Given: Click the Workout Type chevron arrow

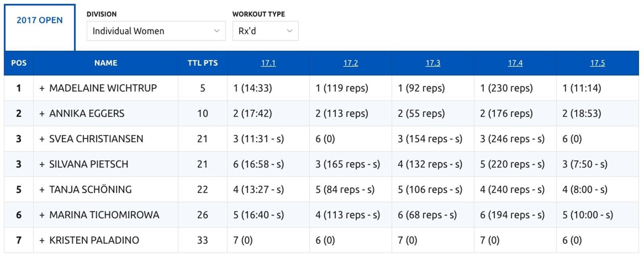Looking at the screenshot, I should (x=289, y=31).
